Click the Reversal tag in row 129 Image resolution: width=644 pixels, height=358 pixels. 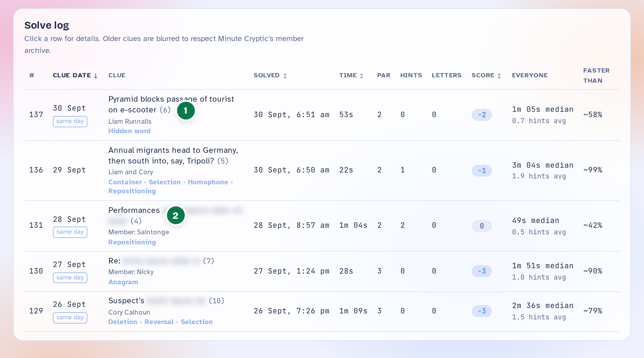pos(159,322)
